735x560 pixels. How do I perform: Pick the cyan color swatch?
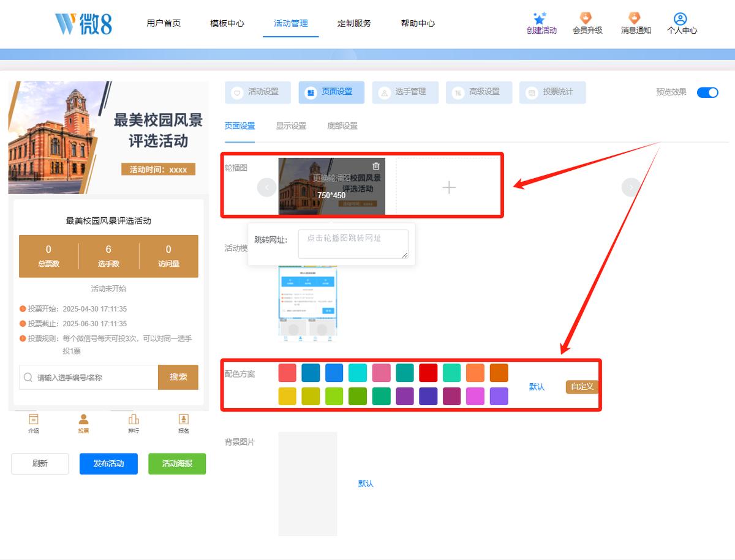point(358,373)
